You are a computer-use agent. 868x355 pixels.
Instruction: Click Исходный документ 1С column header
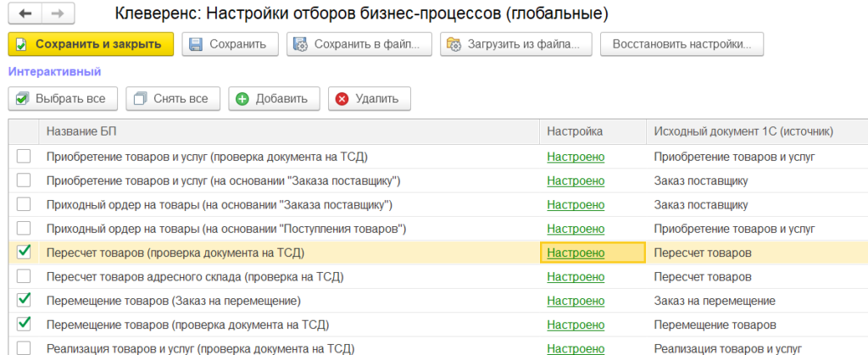pyautogui.click(x=743, y=131)
